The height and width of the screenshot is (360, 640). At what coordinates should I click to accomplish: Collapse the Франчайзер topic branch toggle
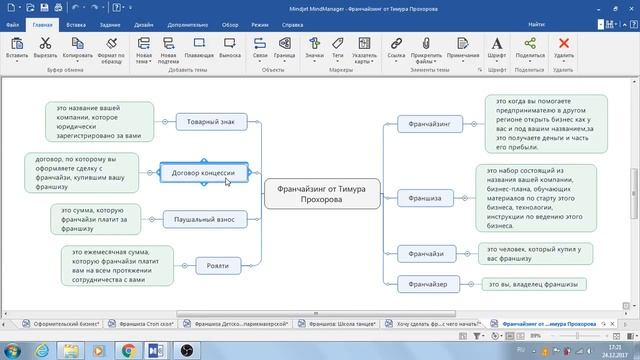471,284
